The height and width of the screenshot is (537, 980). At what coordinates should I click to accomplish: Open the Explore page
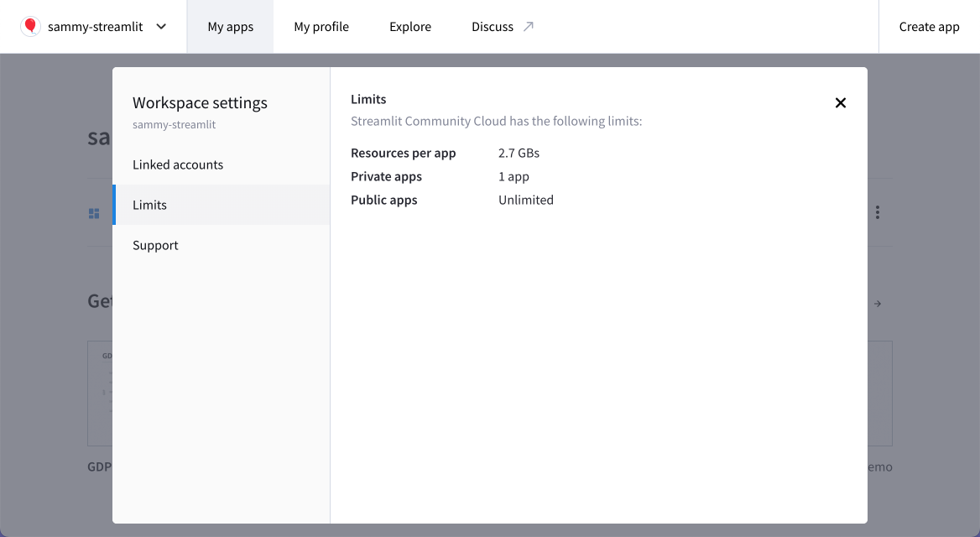tap(409, 26)
